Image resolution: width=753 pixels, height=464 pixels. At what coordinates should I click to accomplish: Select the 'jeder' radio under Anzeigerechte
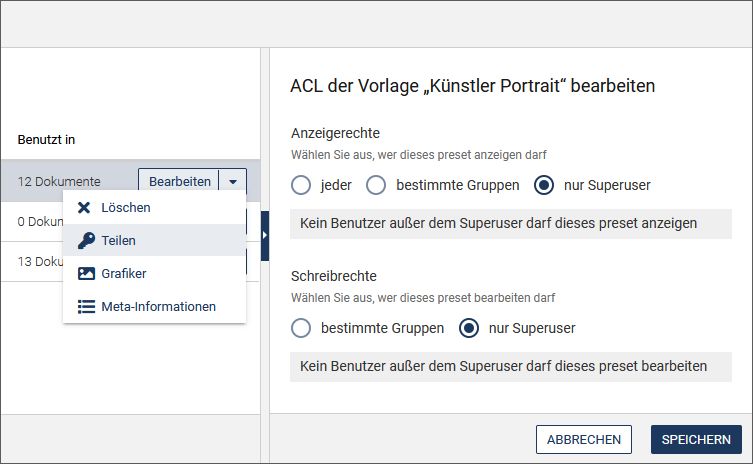(301, 185)
